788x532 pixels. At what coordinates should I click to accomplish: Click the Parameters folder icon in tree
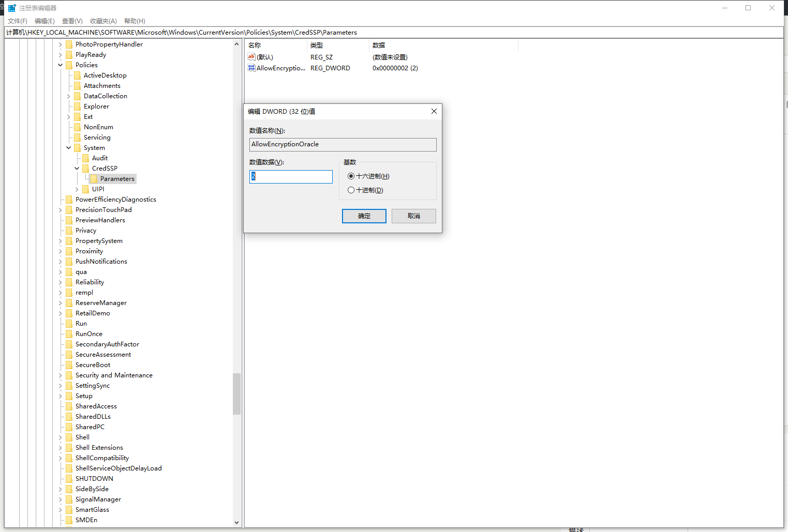pos(94,179)
